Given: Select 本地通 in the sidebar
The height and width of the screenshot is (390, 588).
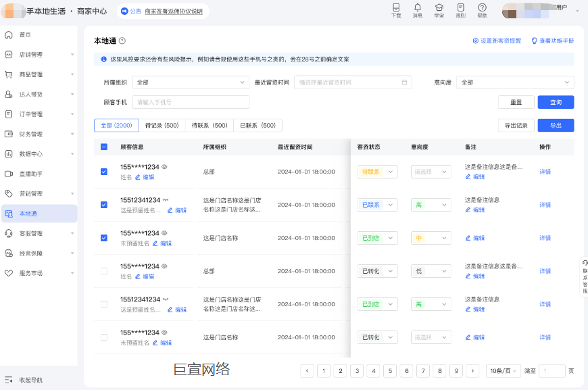Looking at the screenshot, I should pos(30,213).
